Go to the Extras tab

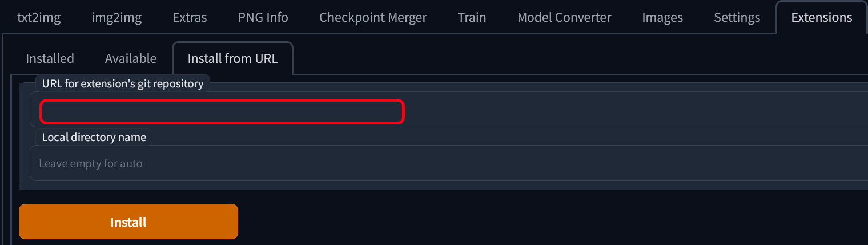coord(190,17)
